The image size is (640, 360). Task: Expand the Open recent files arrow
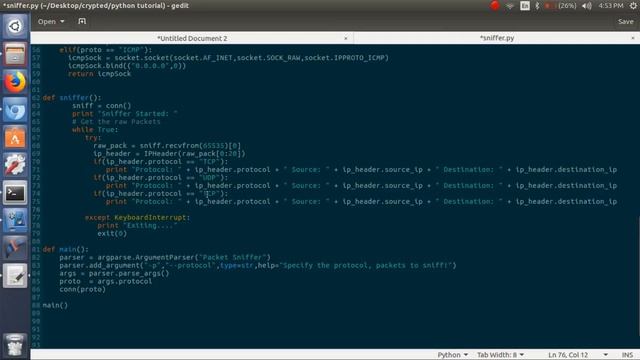[x=62, y=21]
